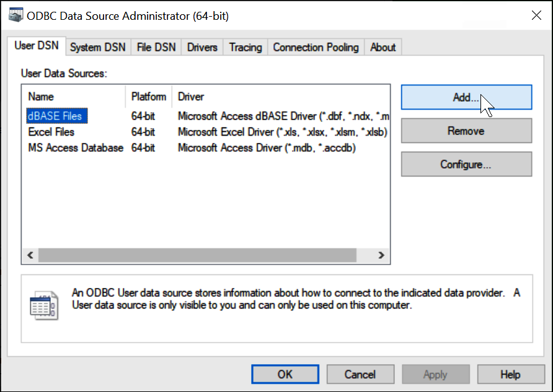Confirm with the OK button
The width and height of the screenshot is (553, 392).
coord(285,374)
